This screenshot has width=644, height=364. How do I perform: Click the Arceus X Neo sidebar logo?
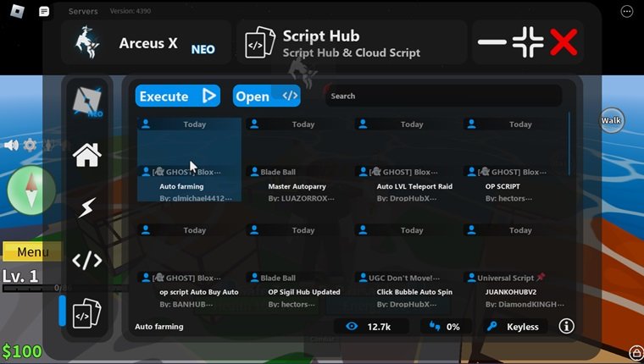click(87, 102)
